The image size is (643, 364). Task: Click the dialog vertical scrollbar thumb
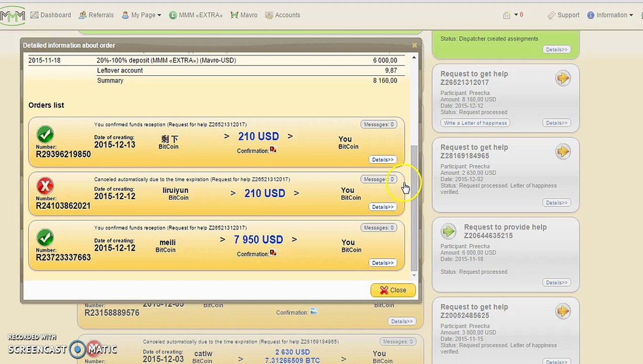(415, 207)
